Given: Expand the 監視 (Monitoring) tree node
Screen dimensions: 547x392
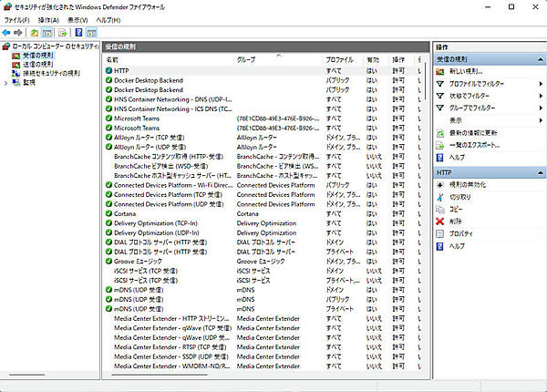Looking at the screenshot, I should point(6,81).
